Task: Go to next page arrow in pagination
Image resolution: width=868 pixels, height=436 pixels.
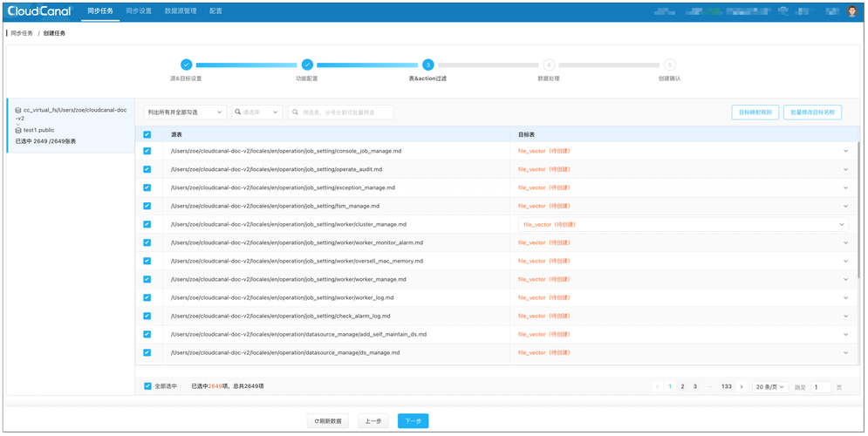Action: pyautogui.click(x=742, y=387)
